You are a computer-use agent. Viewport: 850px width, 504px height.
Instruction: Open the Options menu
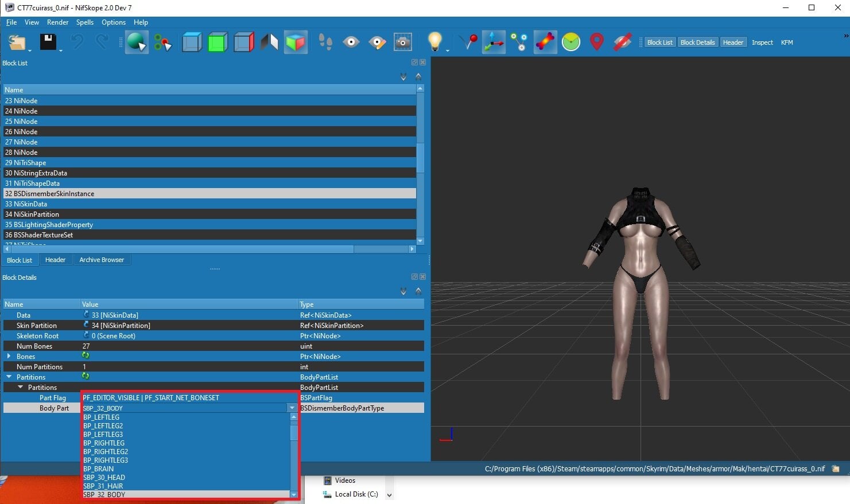click(114, 22)
